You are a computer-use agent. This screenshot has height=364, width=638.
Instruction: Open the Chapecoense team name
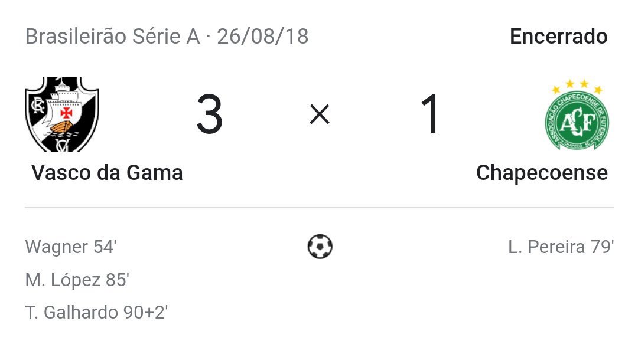[542, 173]
